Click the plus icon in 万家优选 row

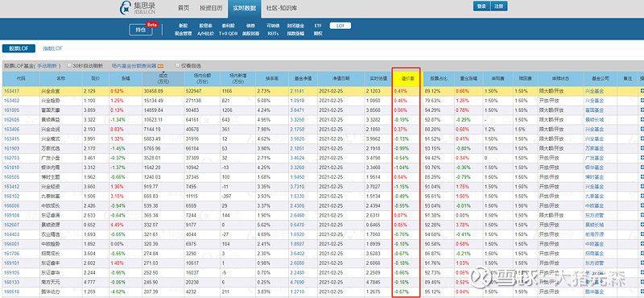point(642,148)
